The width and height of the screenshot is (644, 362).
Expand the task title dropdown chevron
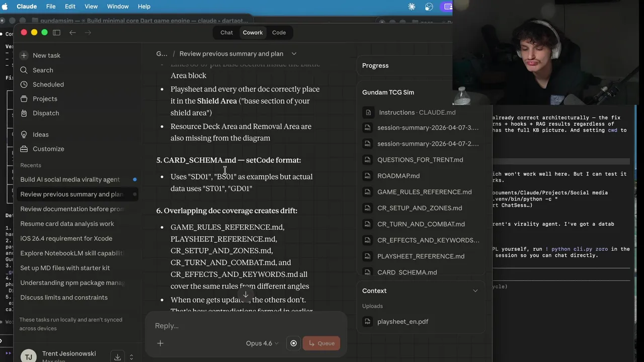[294, 54]
